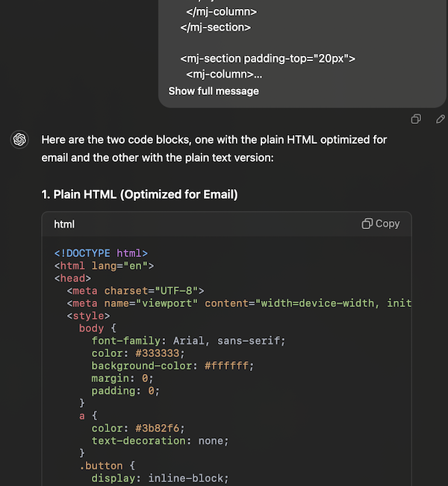The width and height of the screenshot is (448, 486).
Task: Click the copy message icon under the user bubble
Action: pyautogui.click(x=417, y=119)
